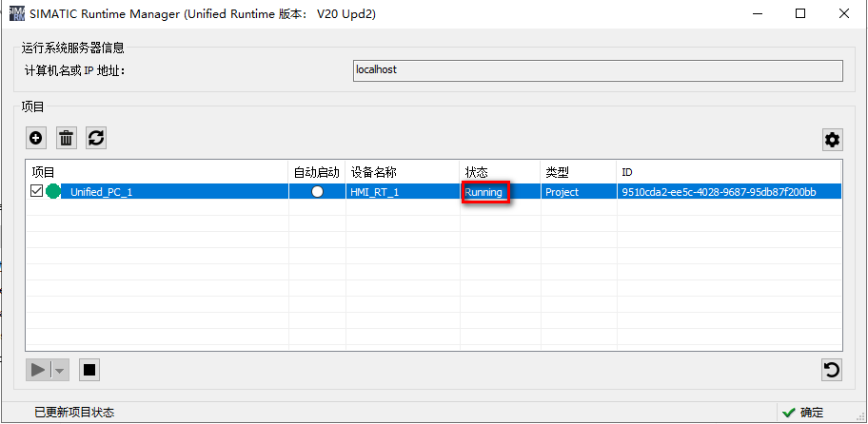Click the green status circle of Unified_PC_1
This screenshot has height=424, width=868.
coord(53,192)
